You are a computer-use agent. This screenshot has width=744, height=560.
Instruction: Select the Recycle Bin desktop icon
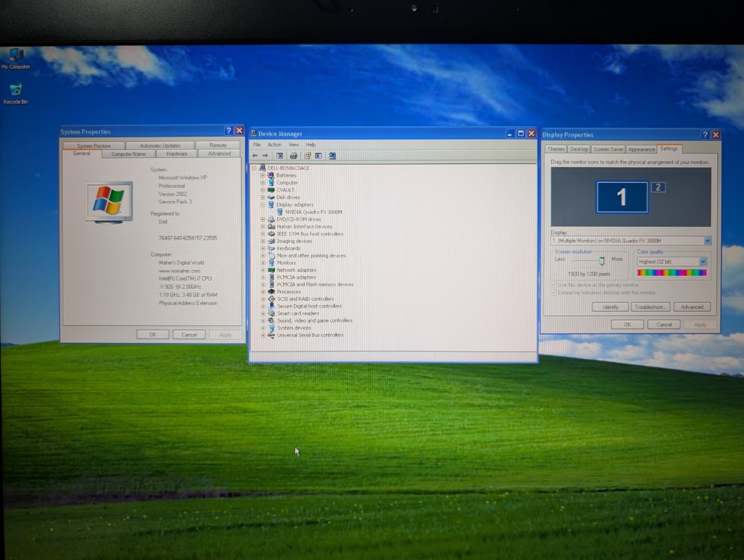tap(16, 93)
